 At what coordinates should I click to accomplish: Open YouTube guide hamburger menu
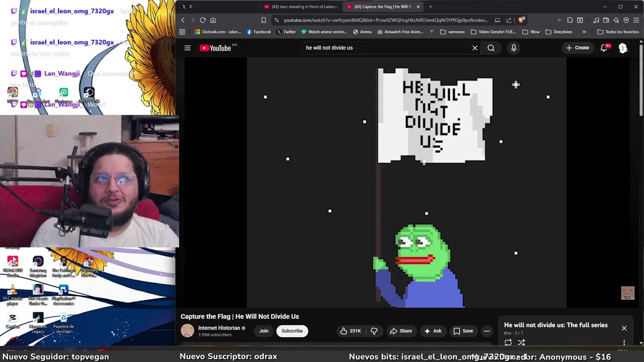pos(187,48)
